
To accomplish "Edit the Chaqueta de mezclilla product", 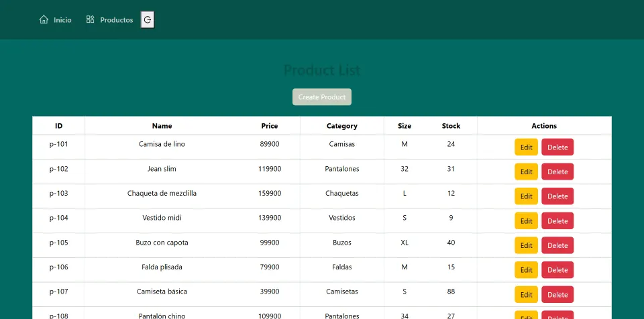I will click(x=526, y=196).
